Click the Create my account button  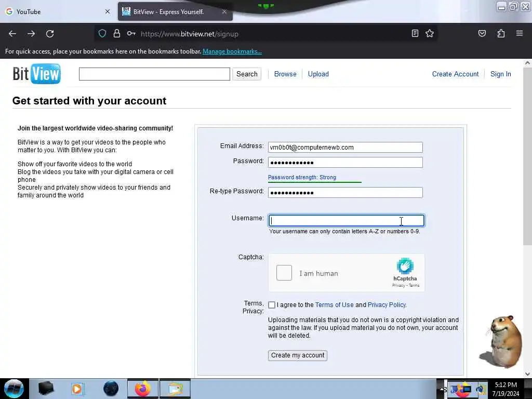(298, 355)
